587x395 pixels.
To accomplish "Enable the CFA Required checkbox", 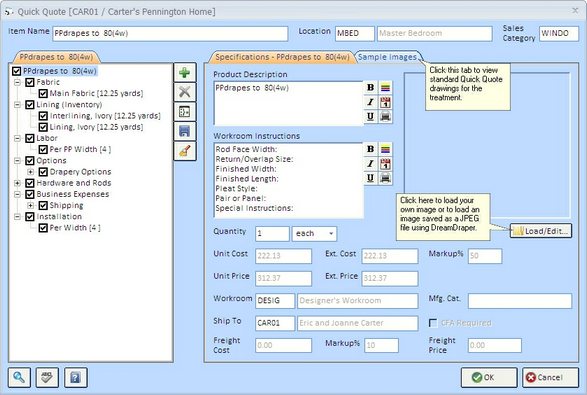I will coord(433,323).
